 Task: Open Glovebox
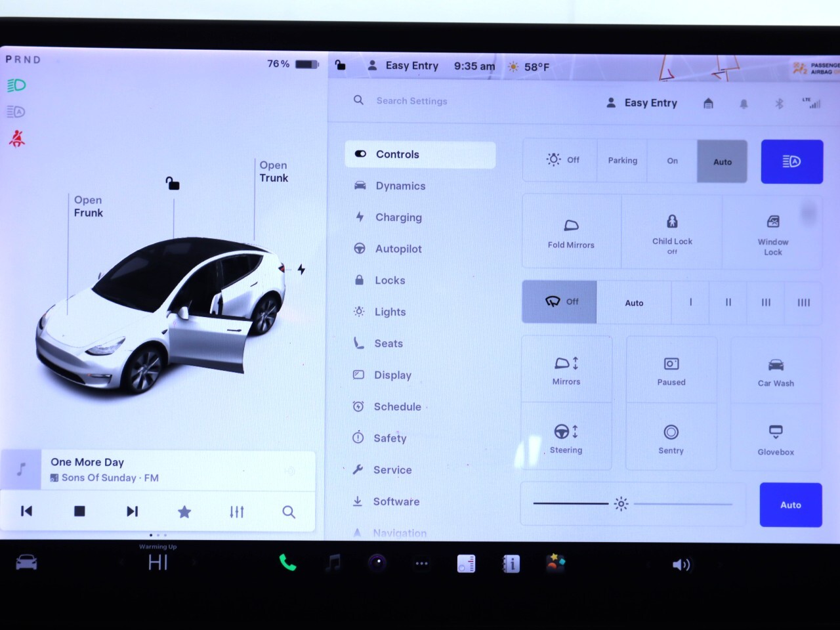775,438
